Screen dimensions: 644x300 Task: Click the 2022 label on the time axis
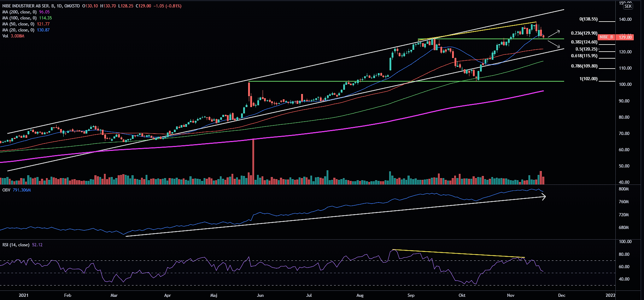(610, 295)
